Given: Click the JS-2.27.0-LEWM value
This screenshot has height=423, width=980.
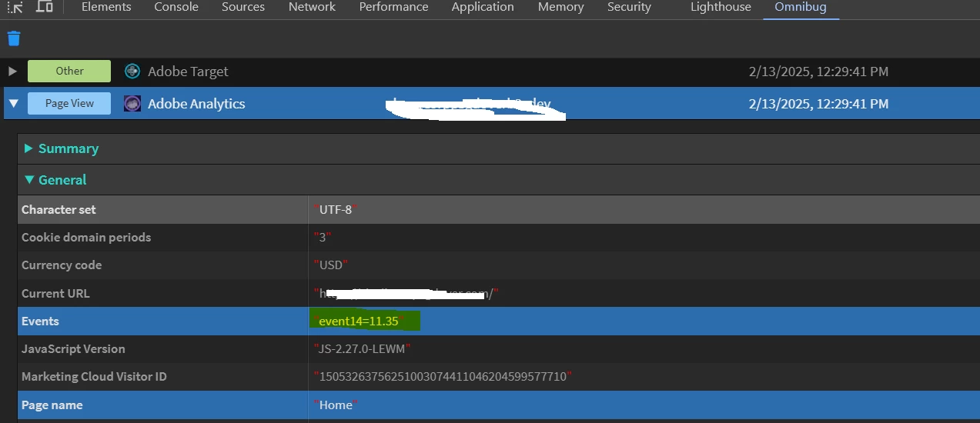Looking at the screenshot, I should pyautogui.click(x=362, y=349).
